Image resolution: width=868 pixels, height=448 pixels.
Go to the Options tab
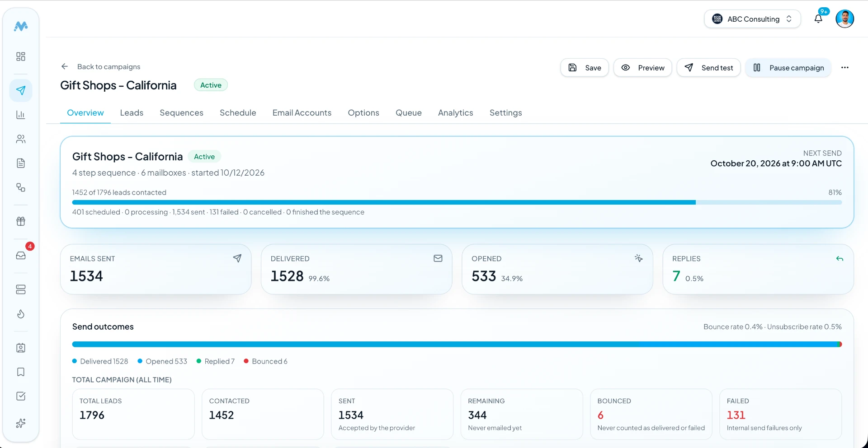(363, 113)
